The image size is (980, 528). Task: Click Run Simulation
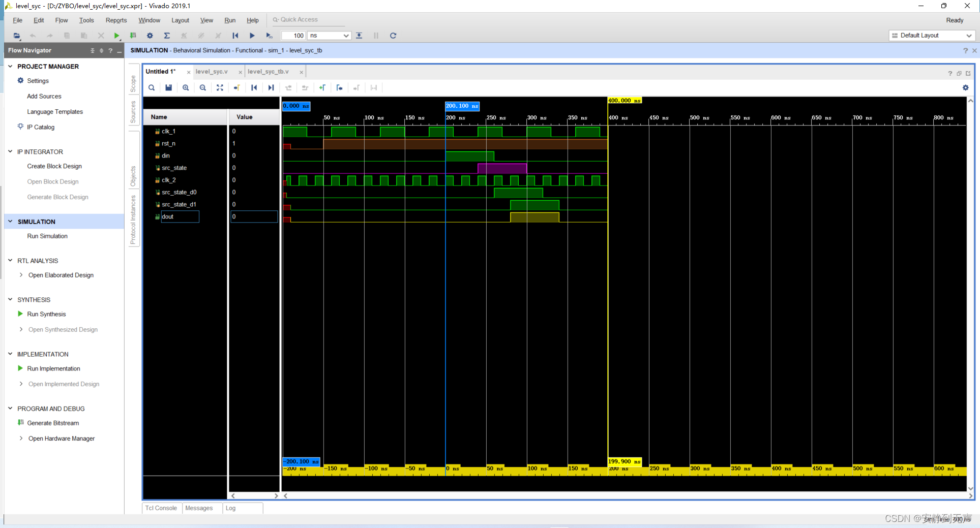coord(47,236)
